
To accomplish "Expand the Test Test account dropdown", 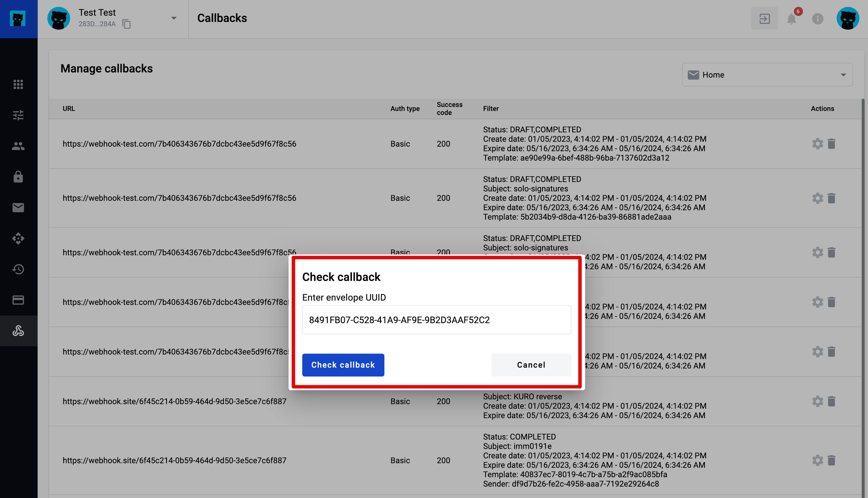I will (174, 18).
